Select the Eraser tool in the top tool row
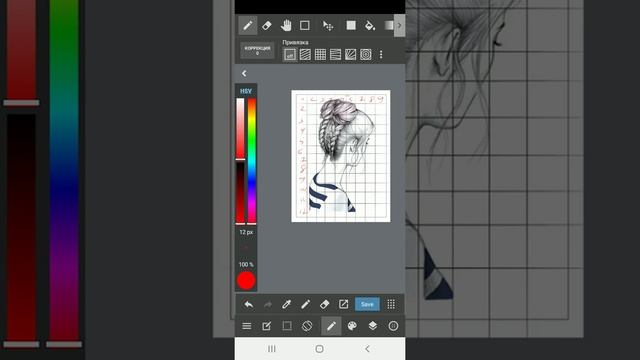The width and height of the screenshot is (640, 360). [x=267, y=25]
